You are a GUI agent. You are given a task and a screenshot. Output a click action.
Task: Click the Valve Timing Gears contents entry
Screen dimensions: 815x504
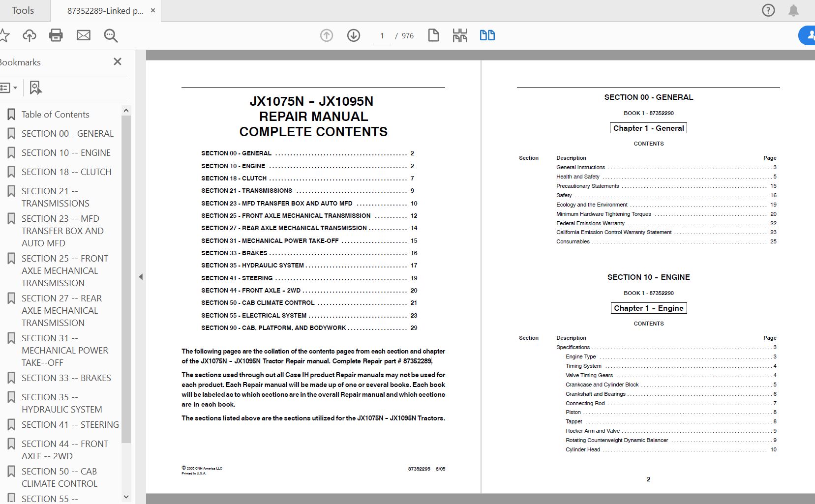coord(671,375)
